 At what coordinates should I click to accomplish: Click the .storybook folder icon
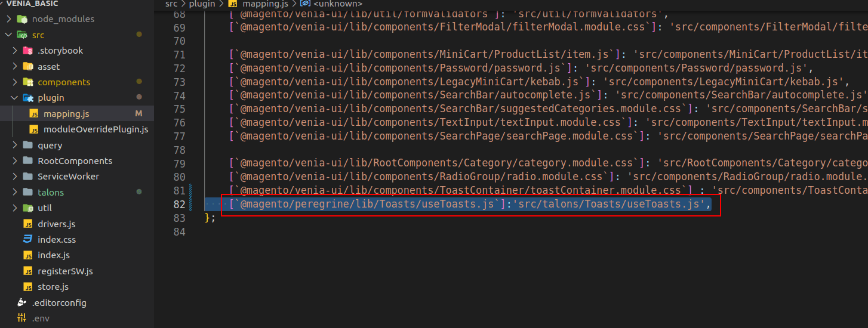coord(27,51)
